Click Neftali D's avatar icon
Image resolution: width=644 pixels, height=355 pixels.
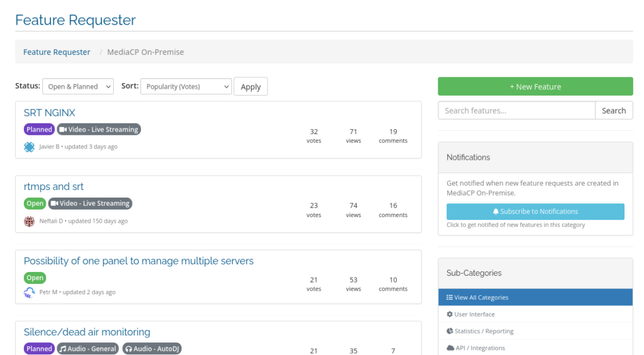pyautogui.click(x=29, y=221)
